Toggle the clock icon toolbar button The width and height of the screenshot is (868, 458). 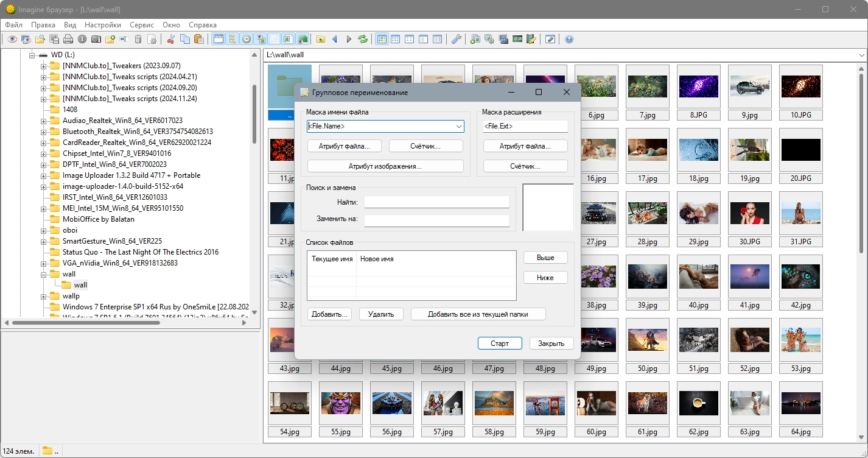tap(247, 39)
